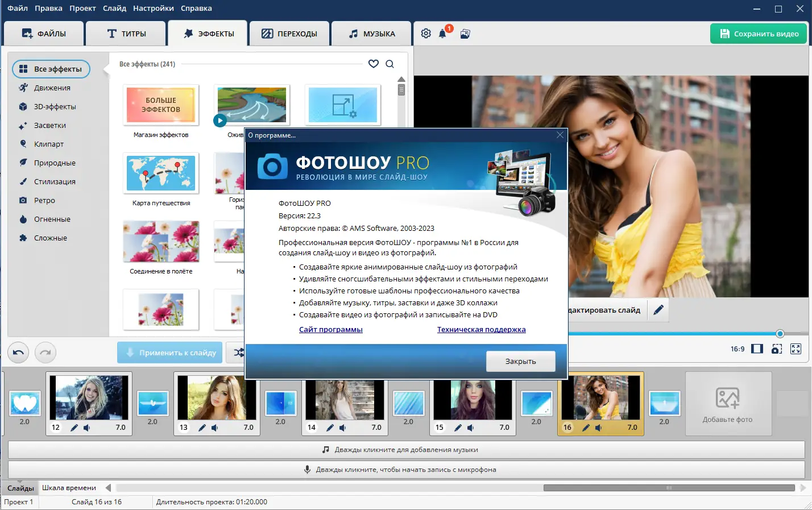Viewport: 812px width, 510px height.
Task: Switch to the МУЗЫКА tab
Action: (371, 34)
